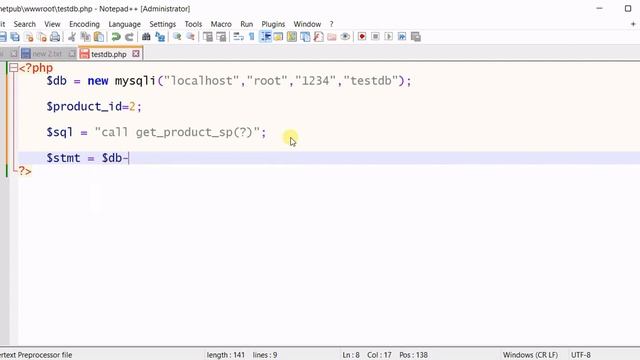This screenshot has width=640, height=360.
Task: Click the Print toolbar icon
Action: 55,37
